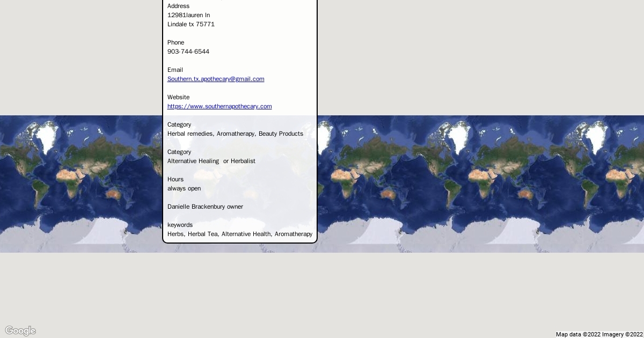Click the keywords heading label

(180, 225)
